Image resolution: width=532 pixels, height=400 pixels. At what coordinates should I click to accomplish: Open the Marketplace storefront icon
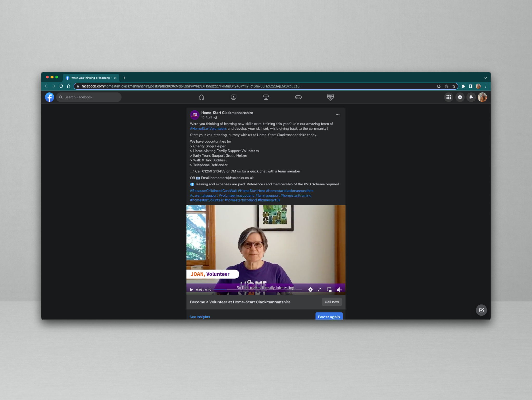coord(266,97)
